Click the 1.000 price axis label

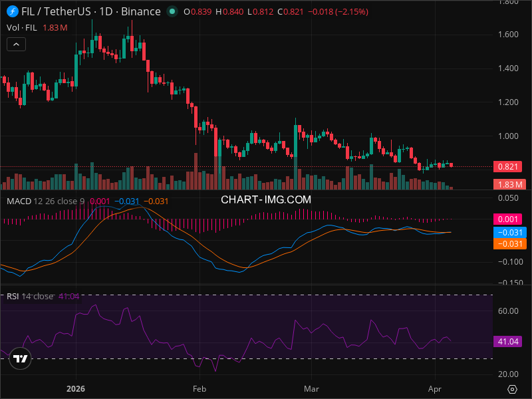pos(508,136)
